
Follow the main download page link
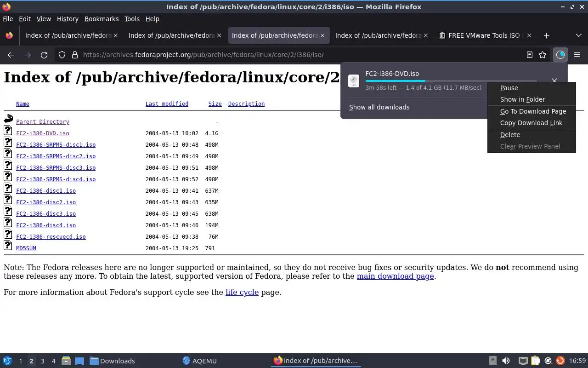[395, 276]
